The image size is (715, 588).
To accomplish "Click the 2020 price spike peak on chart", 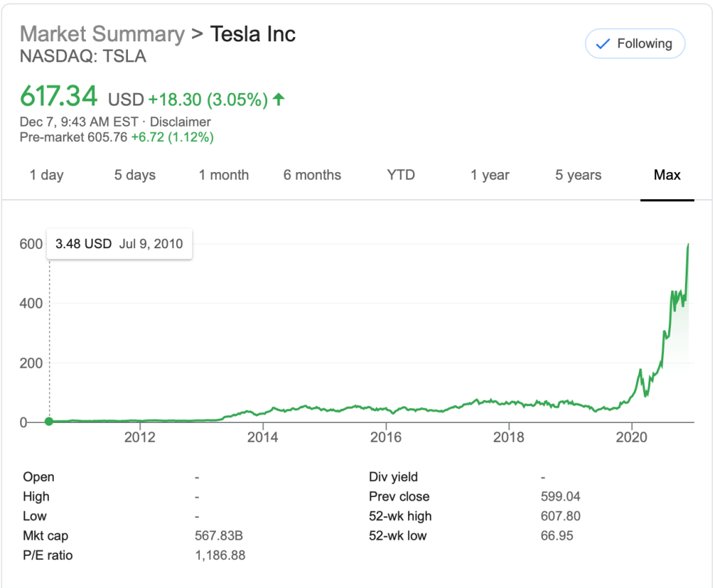I will pos(688,245).
